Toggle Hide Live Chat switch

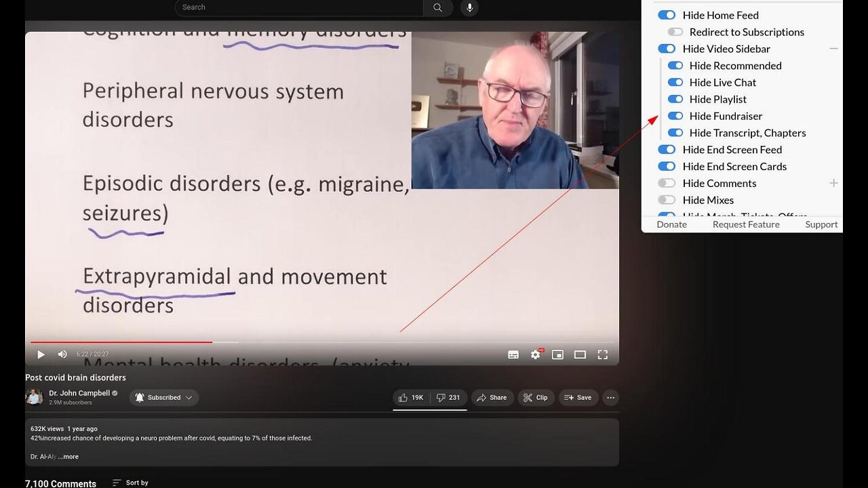pos(675,83)
